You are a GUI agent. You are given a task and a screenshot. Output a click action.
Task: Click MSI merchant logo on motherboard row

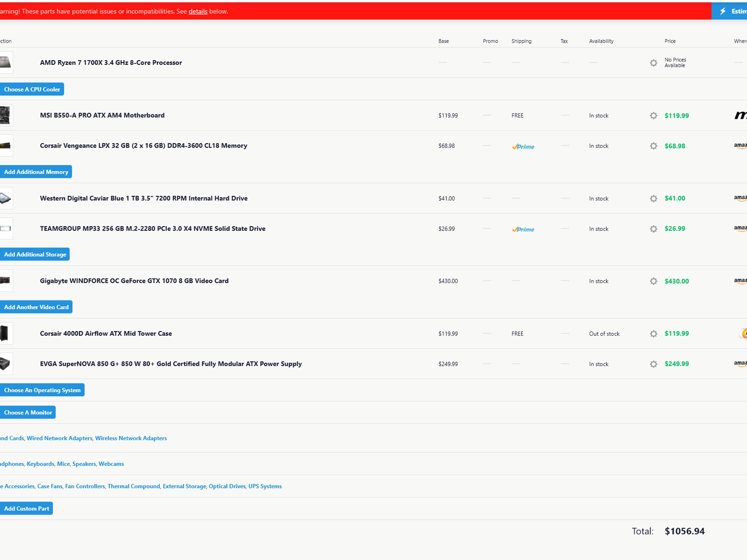[740, 116]
